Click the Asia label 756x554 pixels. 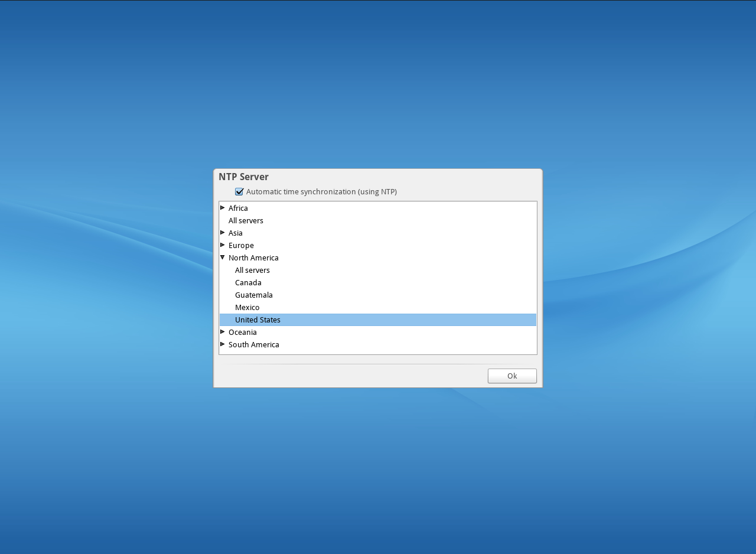[236, 233]
